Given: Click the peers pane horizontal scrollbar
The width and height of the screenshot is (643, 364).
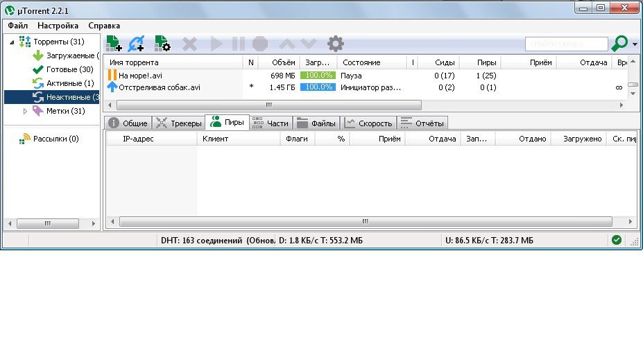Looking at the screenshot, I should (x=366, y=221).
